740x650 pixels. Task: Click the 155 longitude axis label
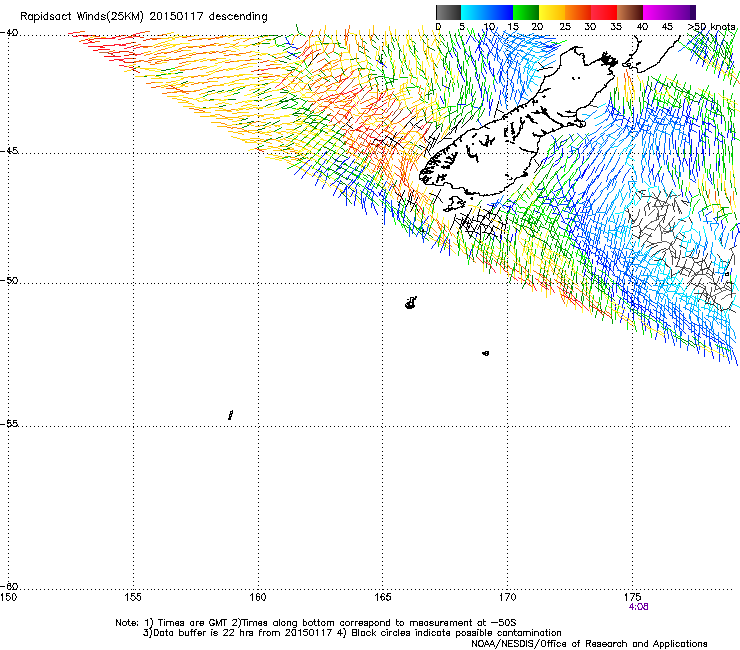(133, 597)
